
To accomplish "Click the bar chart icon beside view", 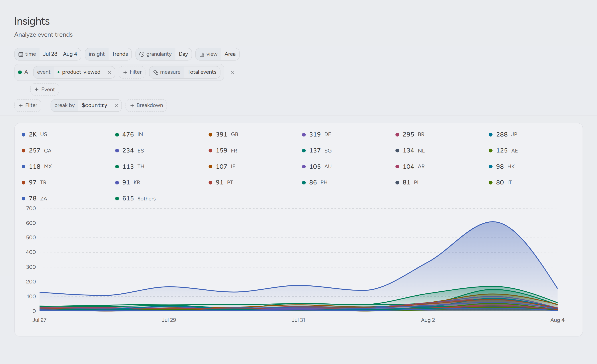I will (x=202, y=54).
